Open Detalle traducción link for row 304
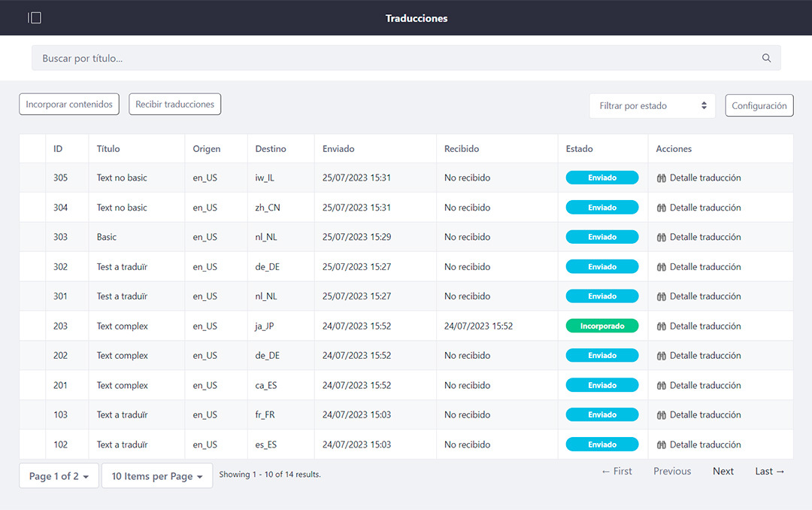This screenshot has width=812, height=510. click(x=704, y=208)
